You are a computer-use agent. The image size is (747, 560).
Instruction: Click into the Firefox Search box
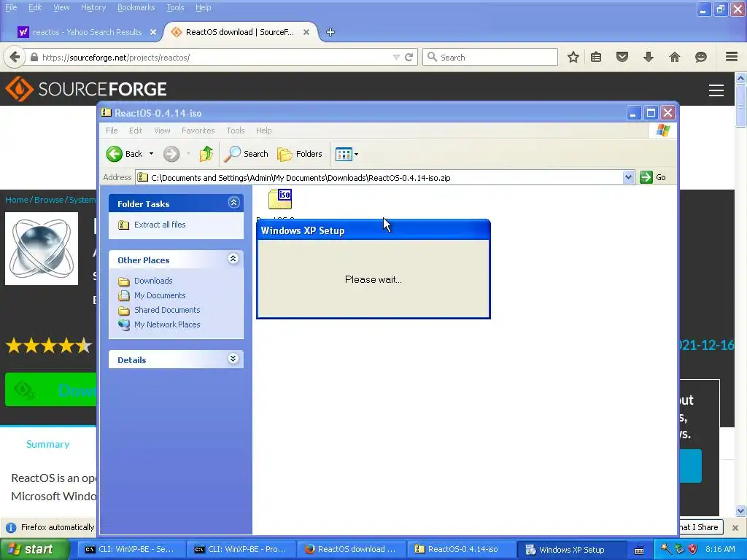[x=489, y=57]
